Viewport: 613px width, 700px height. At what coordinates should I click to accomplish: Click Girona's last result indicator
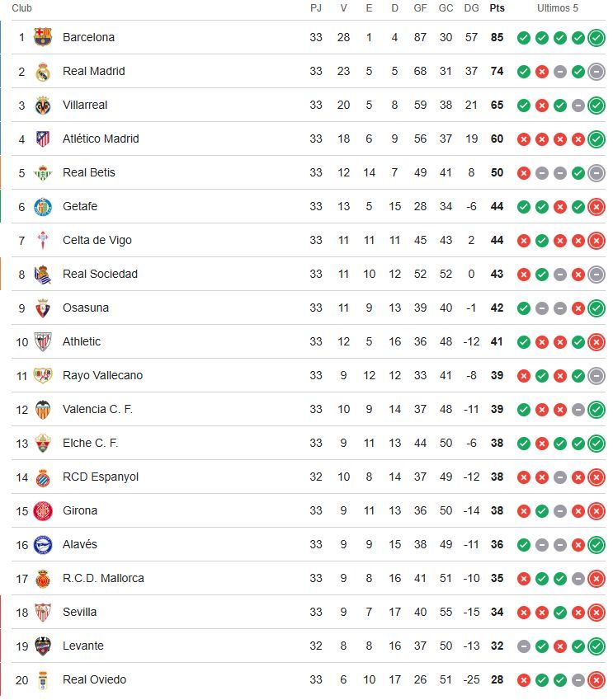tap(594, 510)
